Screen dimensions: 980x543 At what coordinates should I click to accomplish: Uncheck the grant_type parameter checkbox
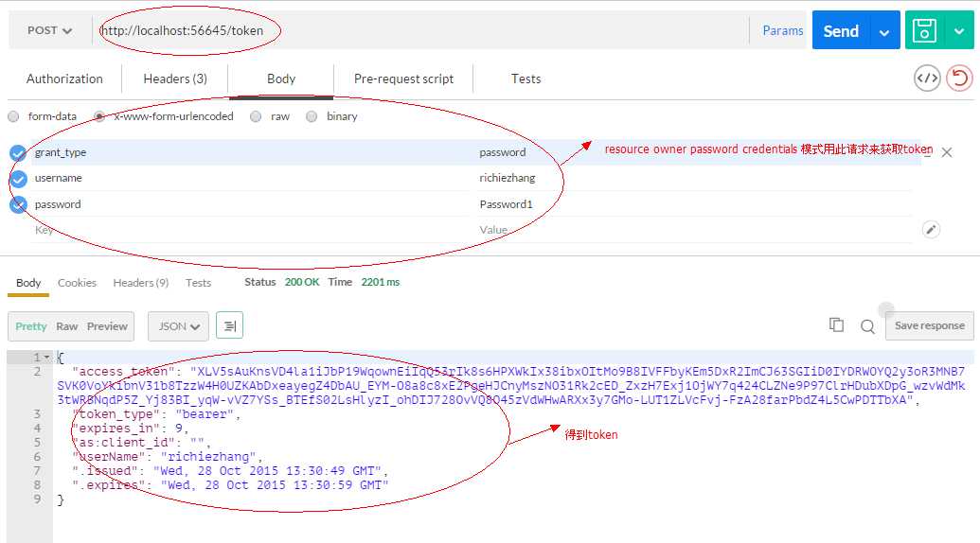[x=18, y=153]
